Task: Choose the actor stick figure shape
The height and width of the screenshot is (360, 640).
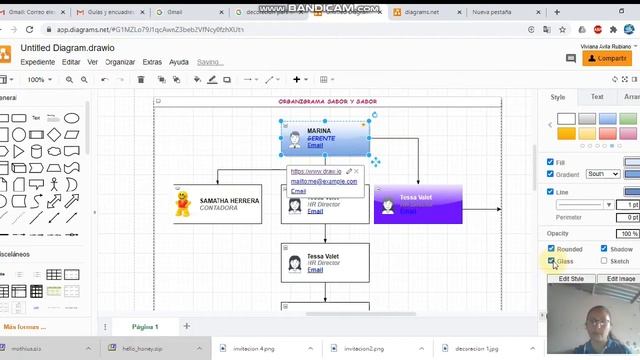Action: pyautogui.click(x=54, y=184)
